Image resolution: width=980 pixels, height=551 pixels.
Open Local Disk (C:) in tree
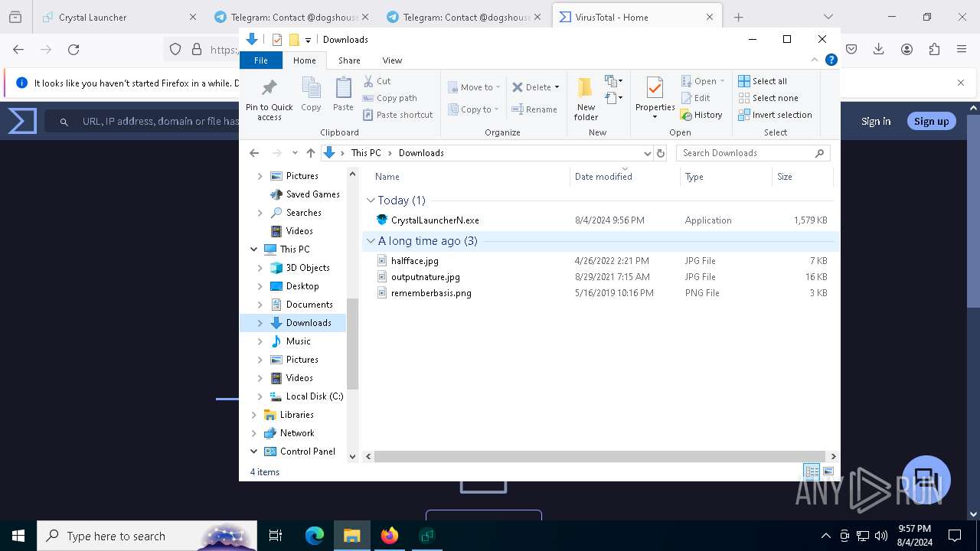[315, 396]
